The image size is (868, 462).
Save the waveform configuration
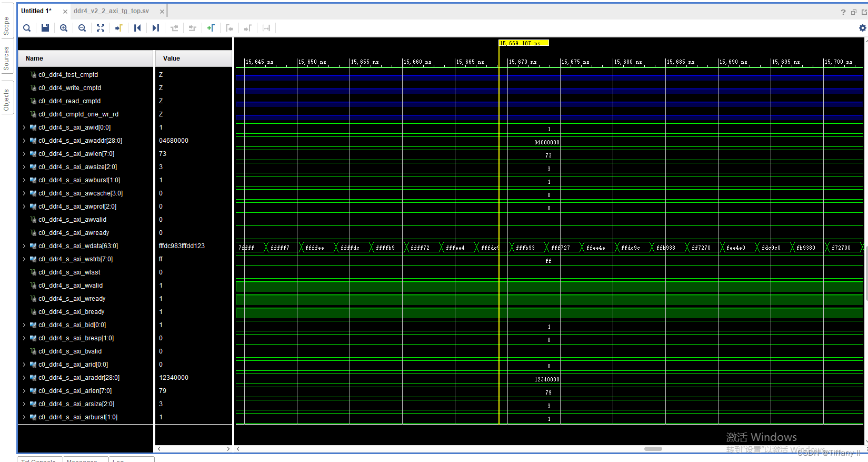45,28
